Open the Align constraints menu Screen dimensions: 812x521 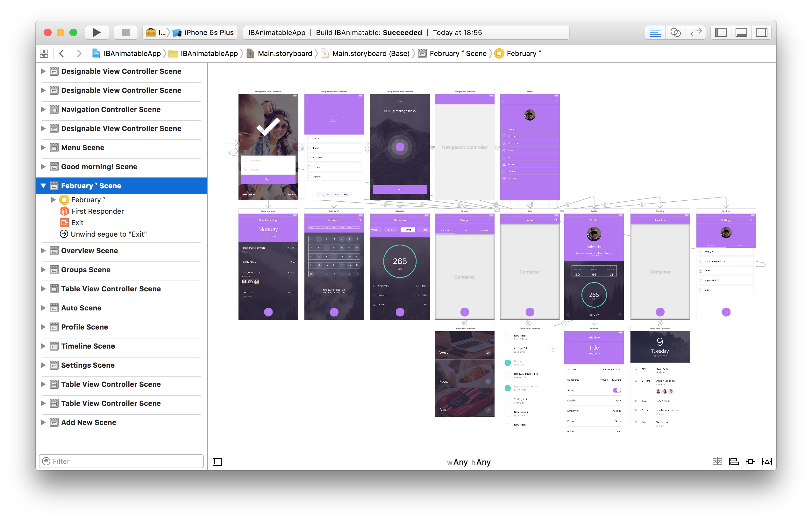(x=734, y=462)
